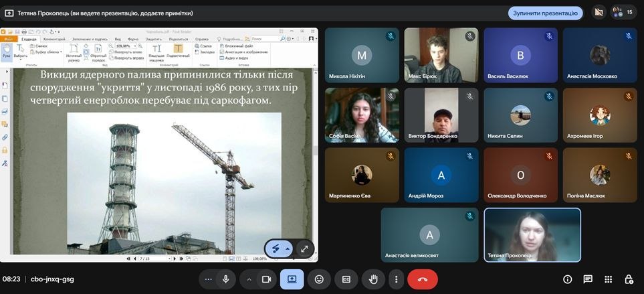Turn off the camera in the call bar
644x294 pixels.
pos(266,279)
